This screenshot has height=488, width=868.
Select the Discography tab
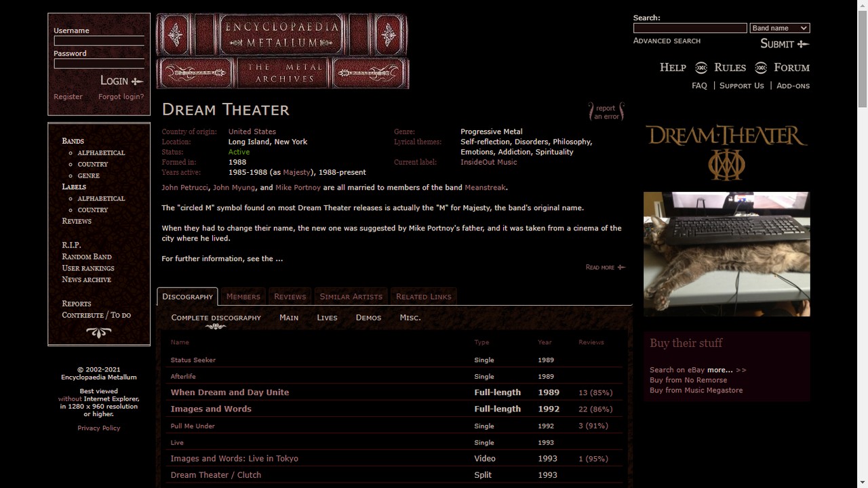click(x=187, y=296)
